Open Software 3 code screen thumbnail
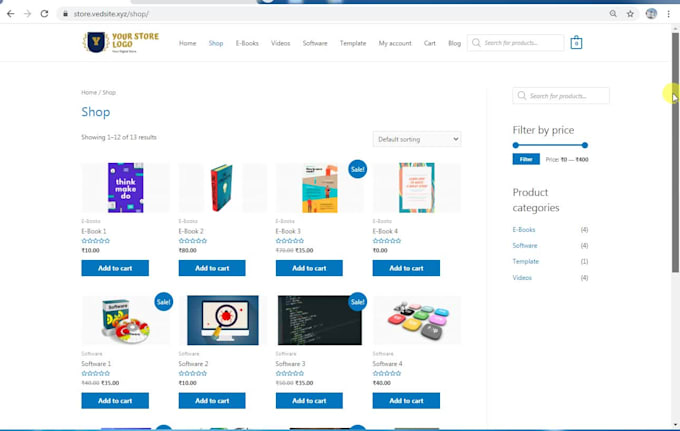The height and width of the screenshot is (431, 680). click(320, 320)
